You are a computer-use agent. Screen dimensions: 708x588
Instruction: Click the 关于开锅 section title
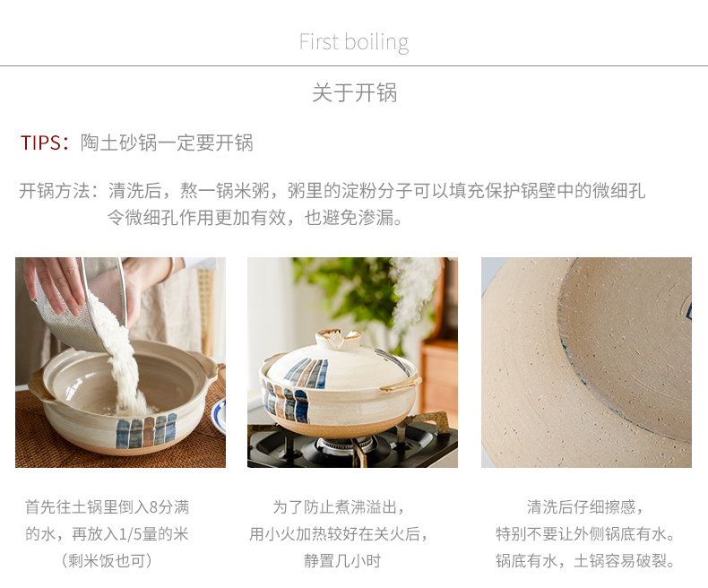[354, 93]
